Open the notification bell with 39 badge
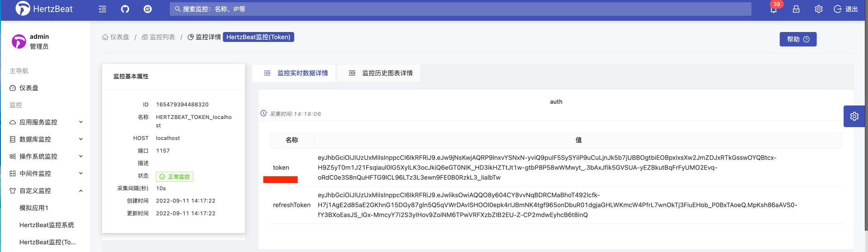Viewport: 868px width, 252px height. 774,9
